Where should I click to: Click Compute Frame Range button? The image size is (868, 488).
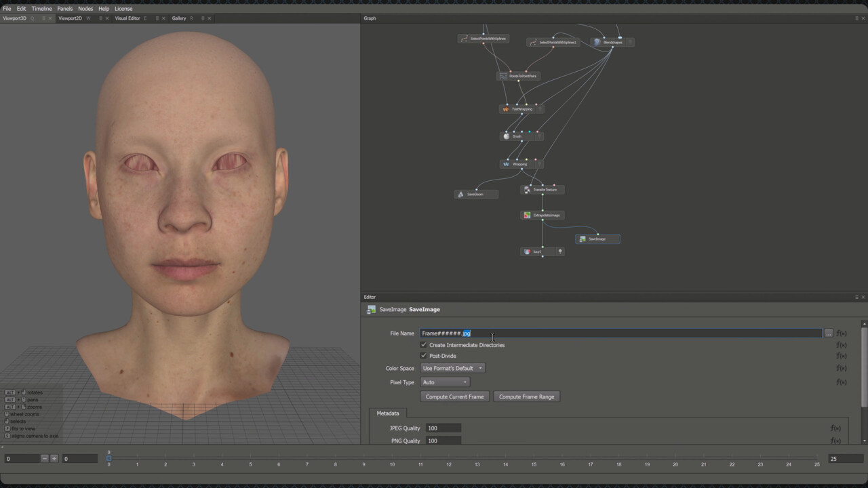coord(526,396)
